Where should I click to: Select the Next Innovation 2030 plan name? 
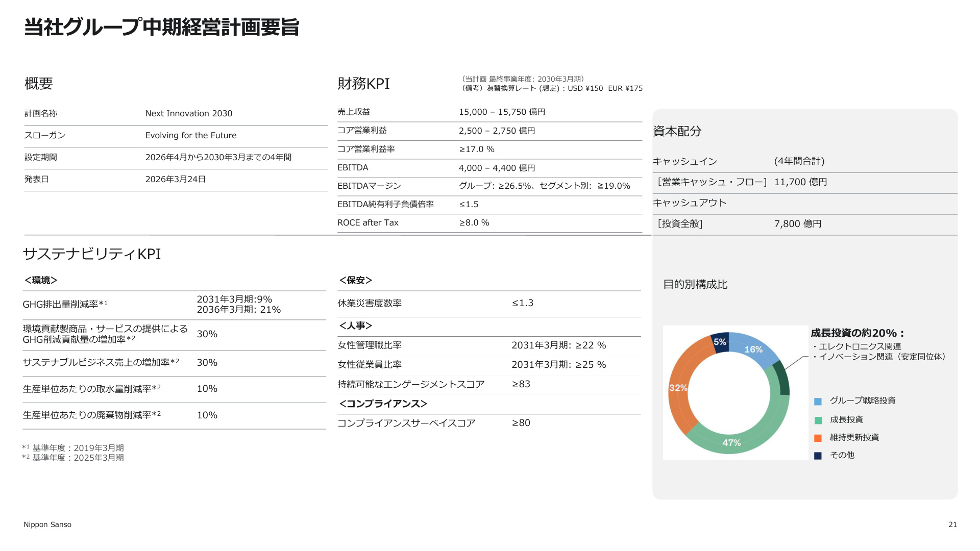tap(189, 113)
